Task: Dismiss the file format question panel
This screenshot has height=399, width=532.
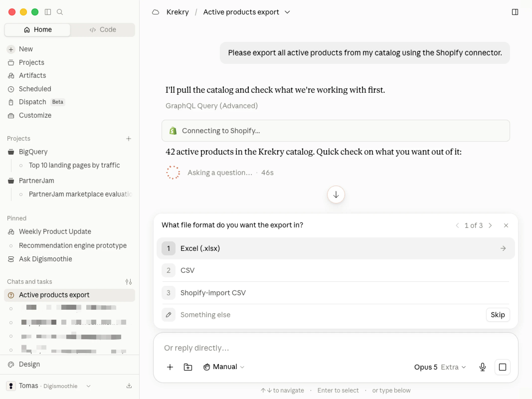Action: point(506,225)
